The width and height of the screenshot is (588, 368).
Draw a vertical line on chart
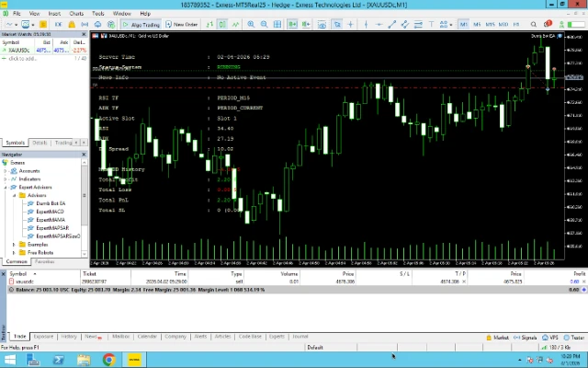pos(366,25)
